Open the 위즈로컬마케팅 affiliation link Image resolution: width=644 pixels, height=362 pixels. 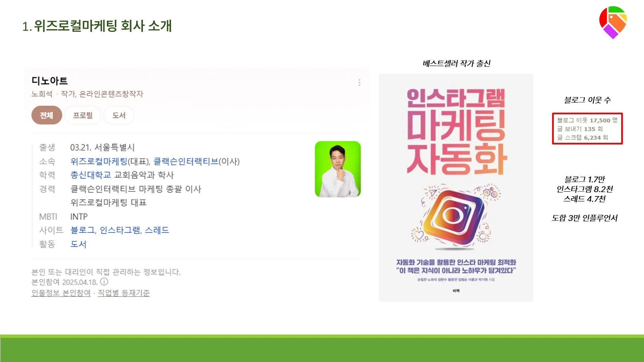coord(99,161)
